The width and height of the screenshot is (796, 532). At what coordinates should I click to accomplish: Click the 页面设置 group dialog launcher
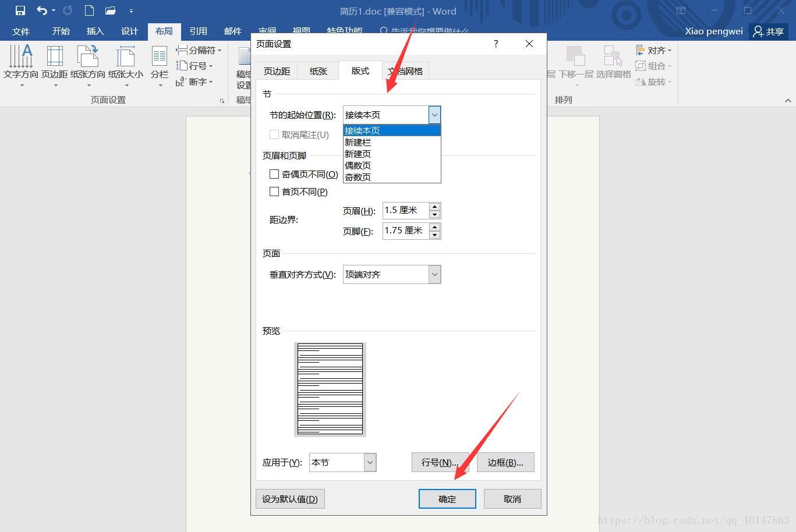click(222, 101)
